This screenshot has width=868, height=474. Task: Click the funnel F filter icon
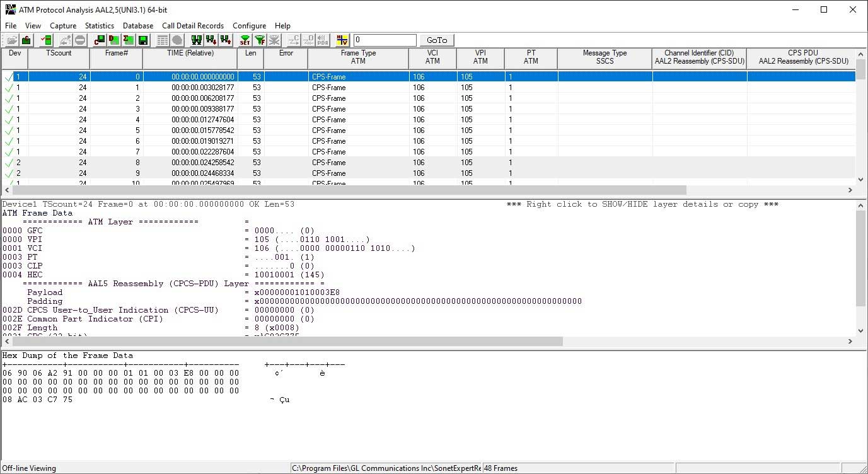point(260,40)
